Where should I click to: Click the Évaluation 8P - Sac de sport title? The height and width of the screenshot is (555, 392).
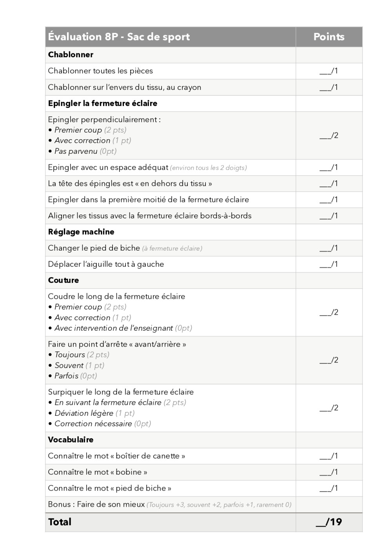tap(119, 37)
